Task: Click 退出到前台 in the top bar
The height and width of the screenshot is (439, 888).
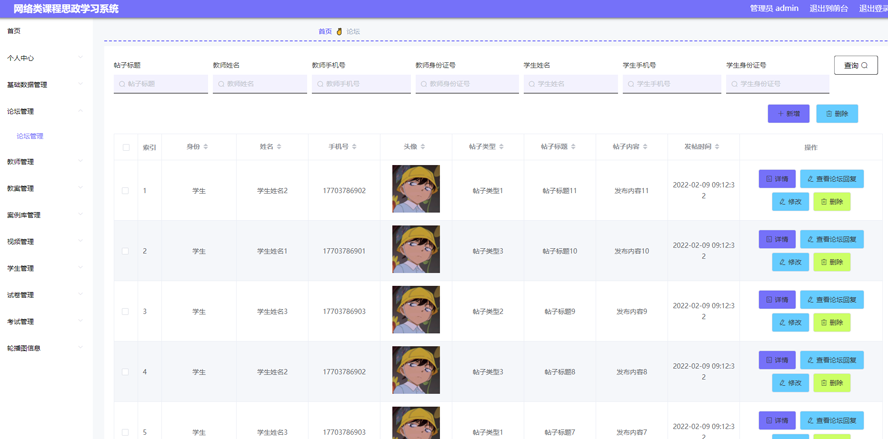Action: [828, 8]
